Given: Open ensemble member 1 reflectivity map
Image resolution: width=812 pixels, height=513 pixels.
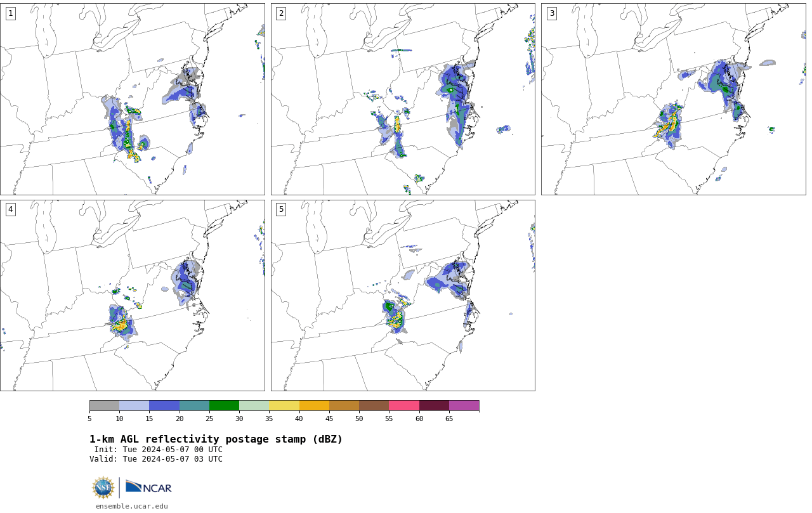Looking at the screenshot, I should pyautogui.click(x=132, y=99).
